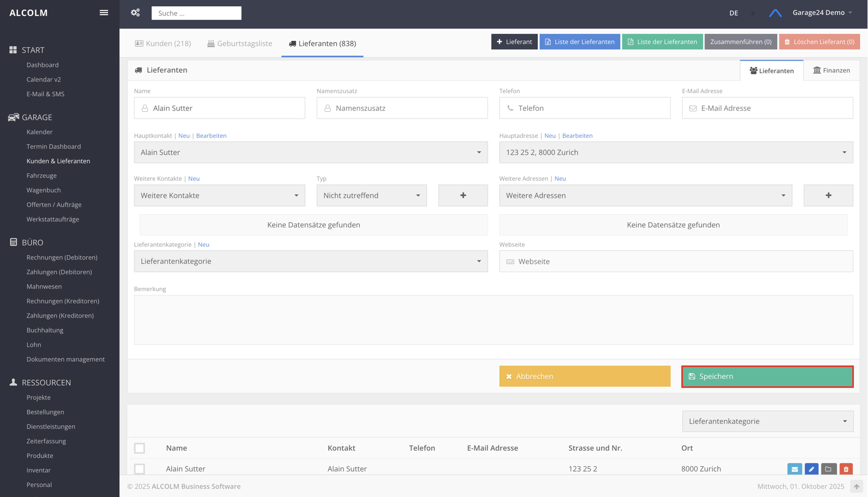Click the plus button beside Weitere Adressen
Image resolution: width=868 pixels, height=497 pixels.
point(828,195)
